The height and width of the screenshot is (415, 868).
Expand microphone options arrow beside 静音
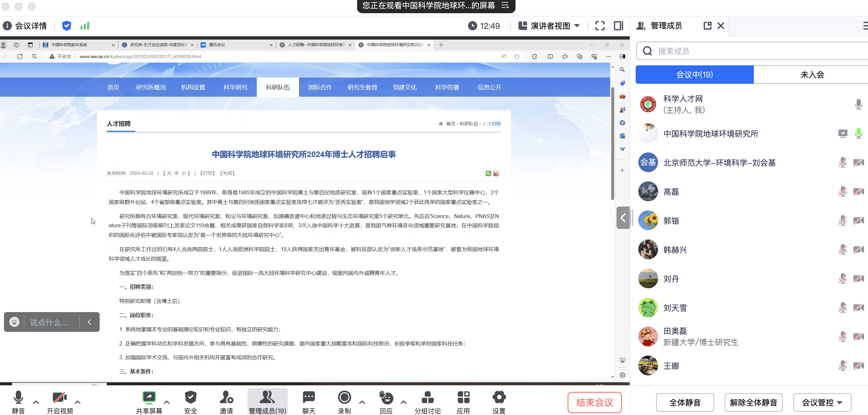pos(36,402)
